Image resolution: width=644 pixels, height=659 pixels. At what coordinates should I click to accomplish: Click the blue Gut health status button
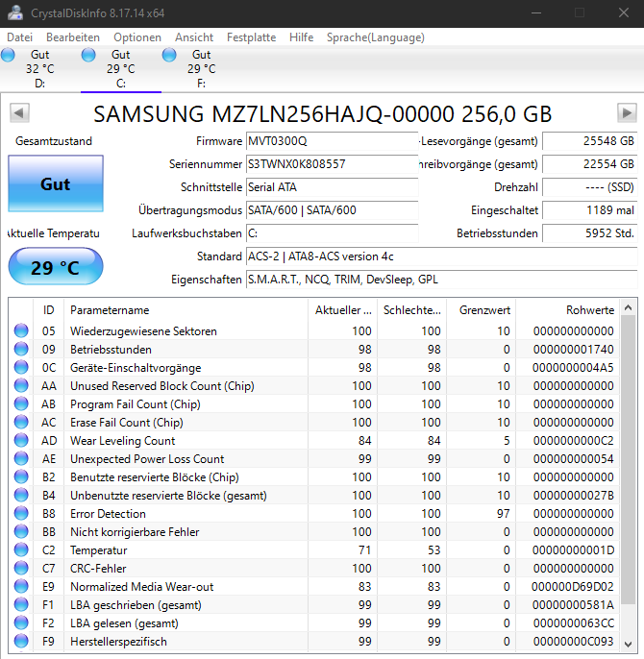56,183
